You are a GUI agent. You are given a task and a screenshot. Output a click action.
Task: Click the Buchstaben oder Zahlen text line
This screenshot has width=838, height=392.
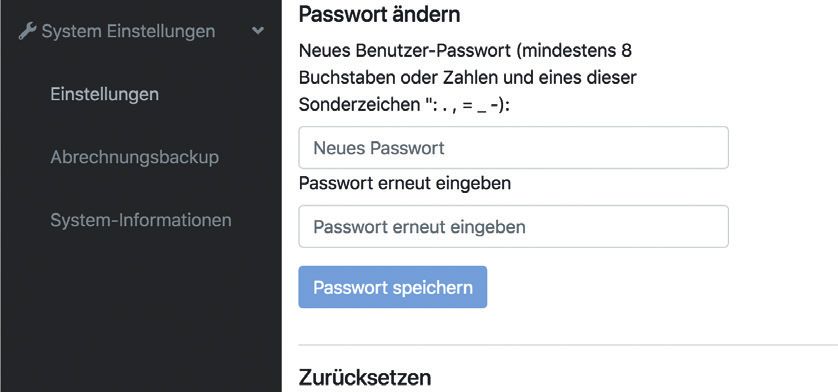click(468, 78)
